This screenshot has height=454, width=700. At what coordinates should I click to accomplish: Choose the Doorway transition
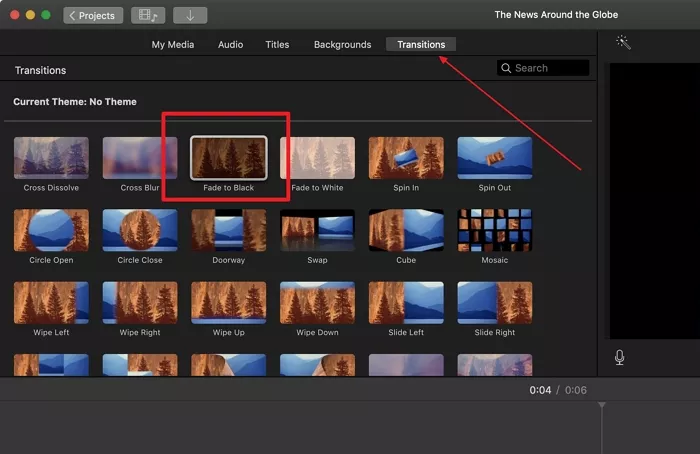(229, 230)
